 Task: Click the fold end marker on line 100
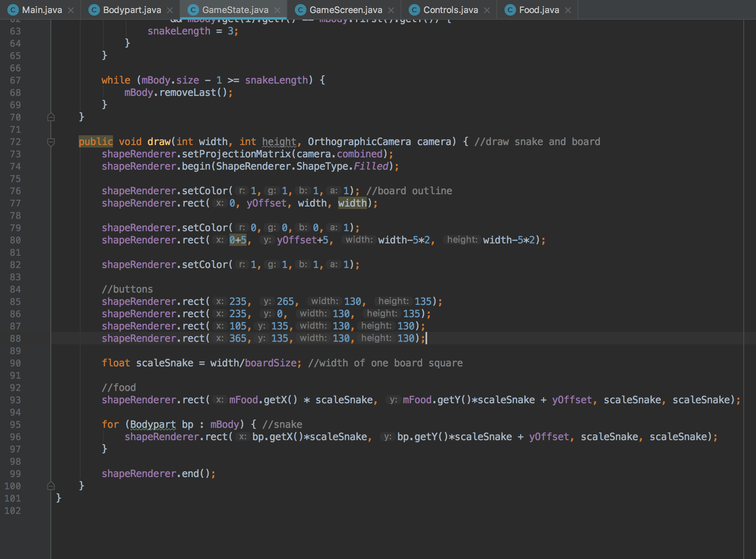click(x=51, y=486)
